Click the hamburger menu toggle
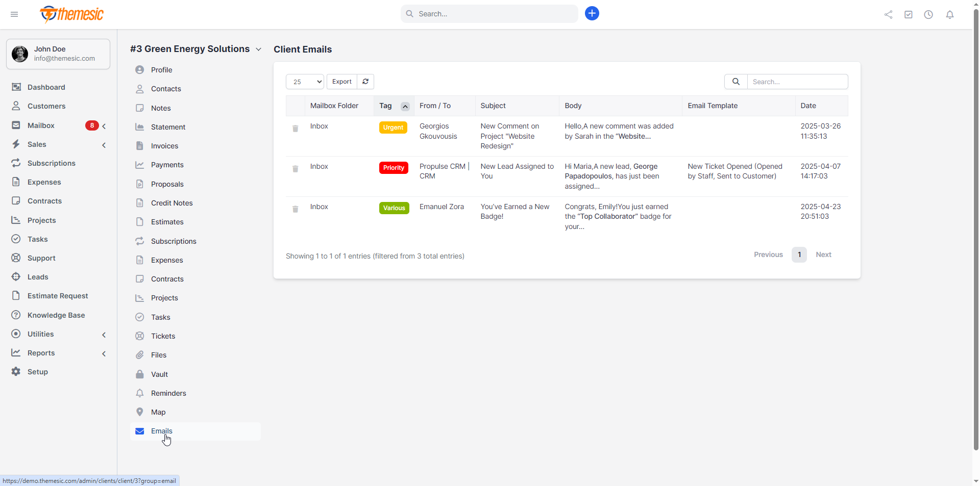980x486 pixels. 14,14
